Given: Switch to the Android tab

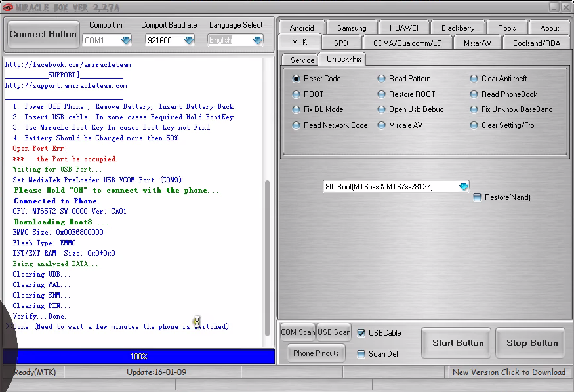Looking at the screenshot, I should pos(302,28).
